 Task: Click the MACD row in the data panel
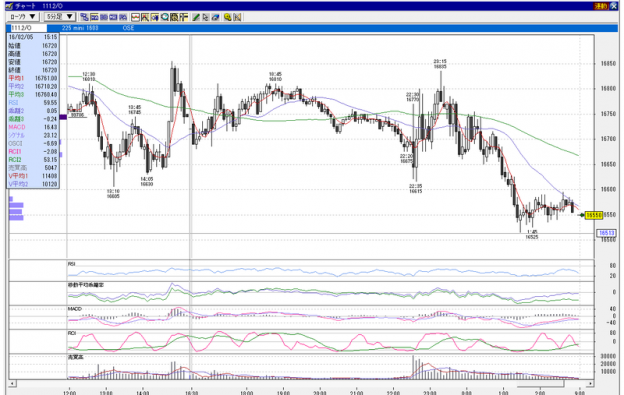click(33, 127)
